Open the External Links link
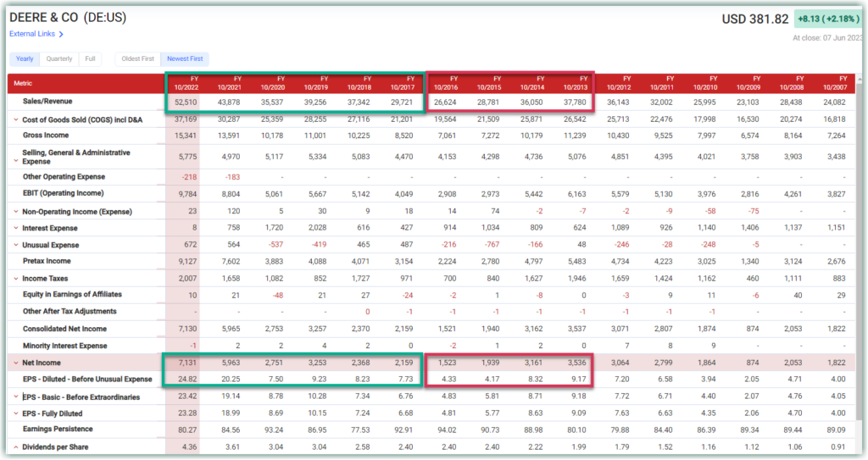 pos(32,34)
